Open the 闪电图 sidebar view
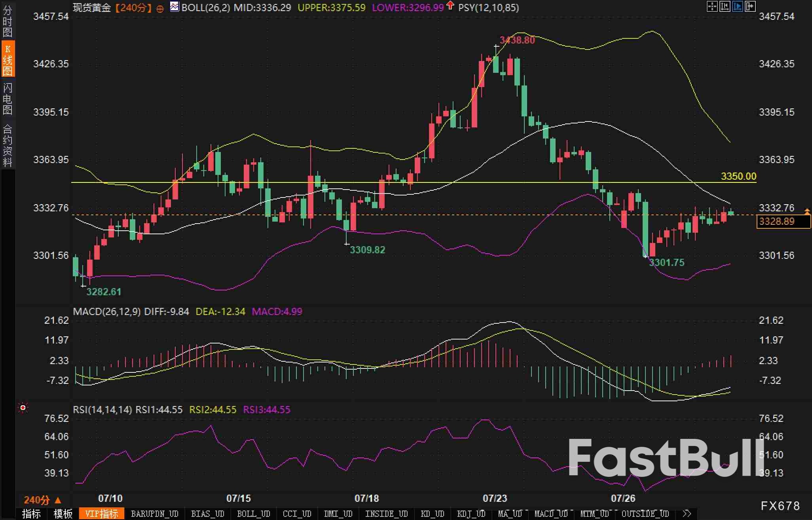Image resolution: width=812 pixels, height=520 pixels. [8, 99]
